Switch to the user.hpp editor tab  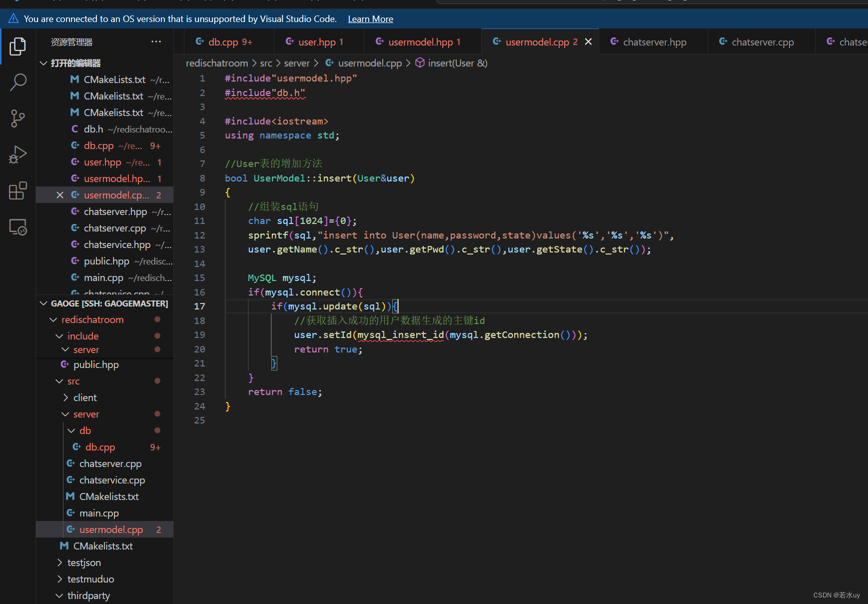pyautogui.click(x=320, y=42)
